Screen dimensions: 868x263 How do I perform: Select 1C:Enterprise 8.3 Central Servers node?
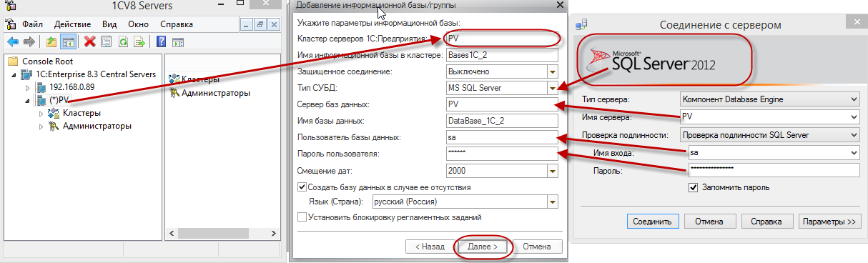click(x=95, y=74)
